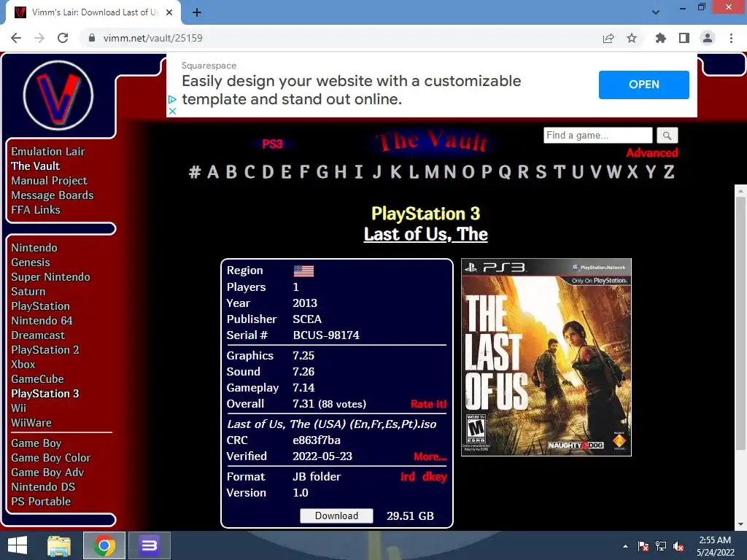Browse games starting with letter L
Viewport: 747px width, 560px height.
(414, 172)
